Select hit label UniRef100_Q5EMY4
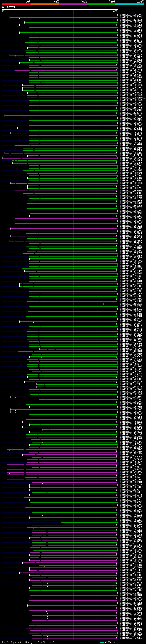146x644 pixels. [x=131, y=70]
